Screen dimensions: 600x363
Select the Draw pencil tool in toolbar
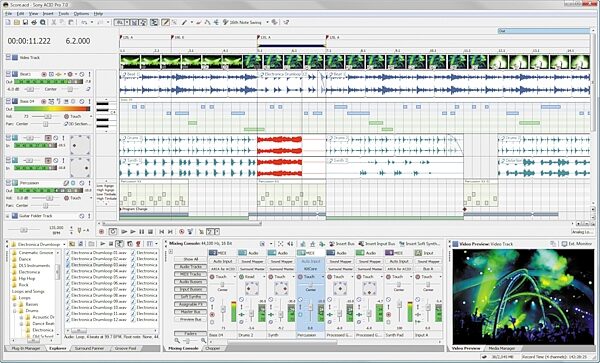tap(165, 23)
